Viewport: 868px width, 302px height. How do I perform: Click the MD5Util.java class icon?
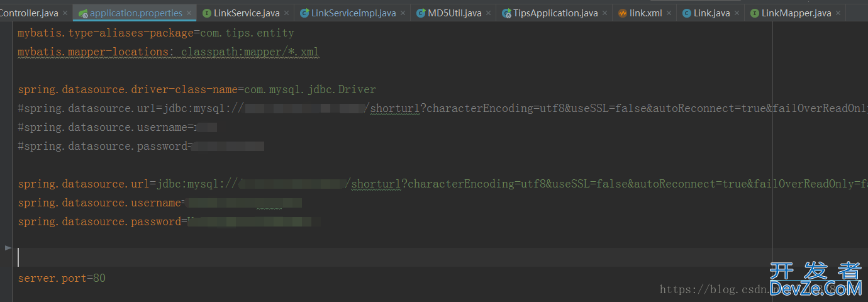coord(421,13)
